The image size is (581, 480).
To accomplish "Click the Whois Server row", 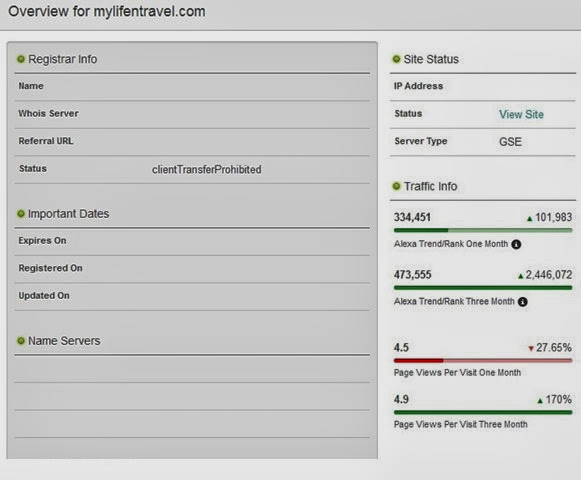I will pos(192,115).
